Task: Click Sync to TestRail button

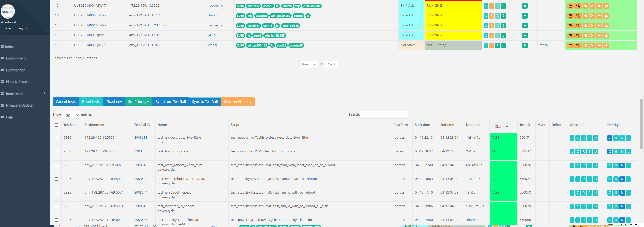Action: point(205,102)
